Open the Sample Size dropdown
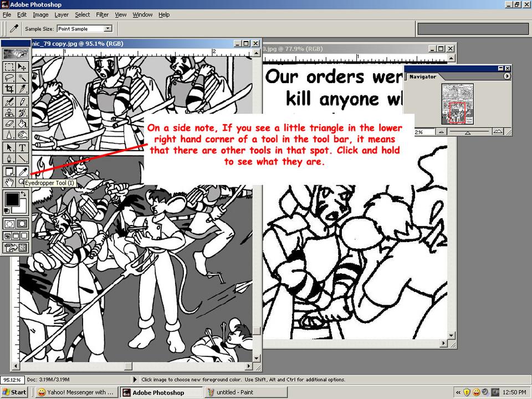This screenshot has width=532, height=399. [x=108, y=29]
